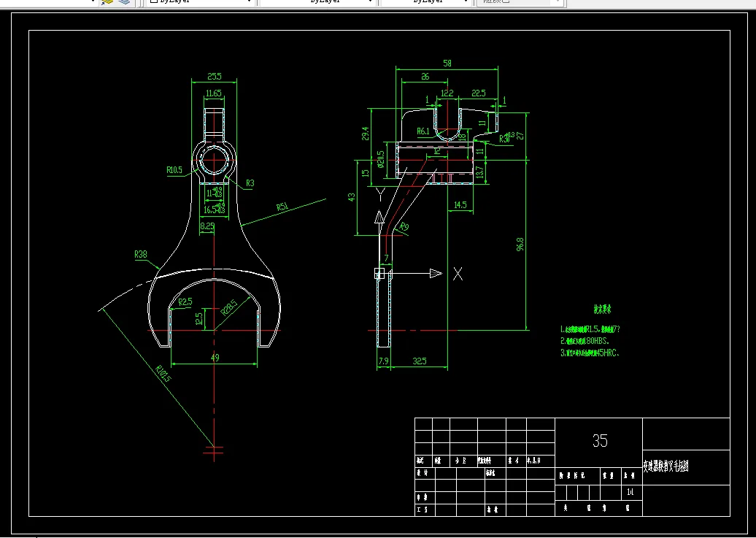Select the 7.9 thickness dimension
Image resolution: width=756 pixels, height=538 pixels.
tap(383, 361)
